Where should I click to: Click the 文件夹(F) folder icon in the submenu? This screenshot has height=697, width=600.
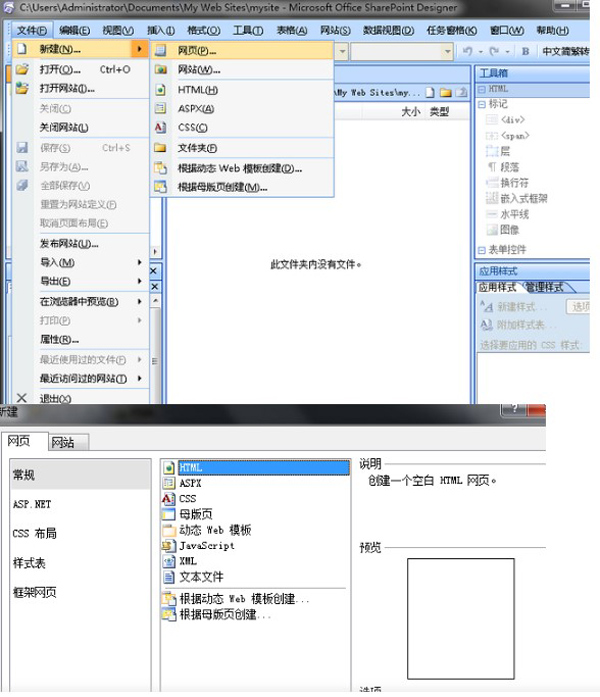(x=160, y=148)
